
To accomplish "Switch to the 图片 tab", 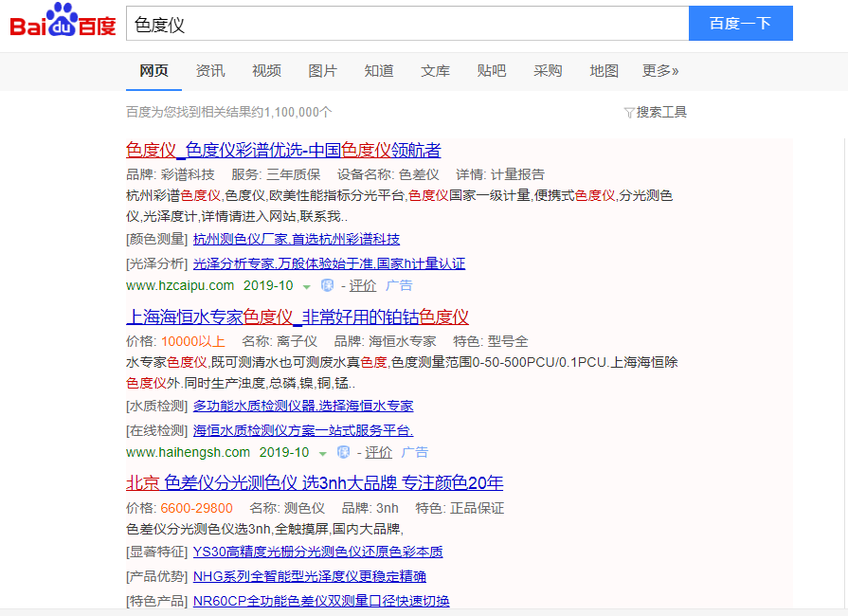I will point(323,71).
